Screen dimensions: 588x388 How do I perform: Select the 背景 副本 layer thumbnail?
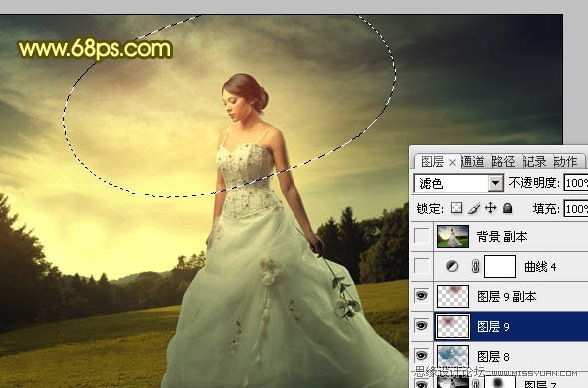tap(453, 236)
